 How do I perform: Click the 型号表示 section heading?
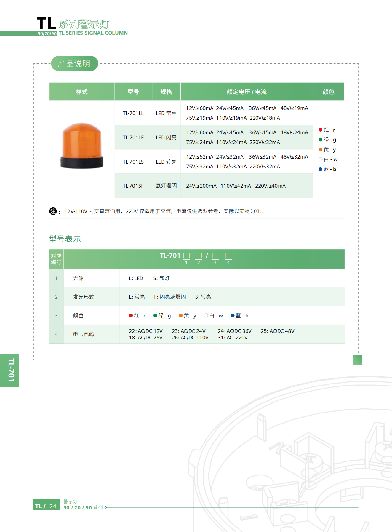tap(65, 239)
